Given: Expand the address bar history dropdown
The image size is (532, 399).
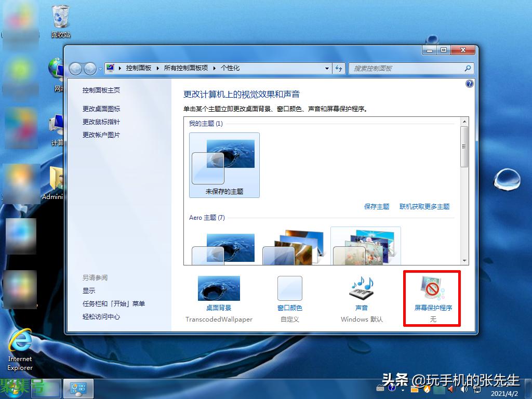Looking at the screenshot, I should [327, 68].
